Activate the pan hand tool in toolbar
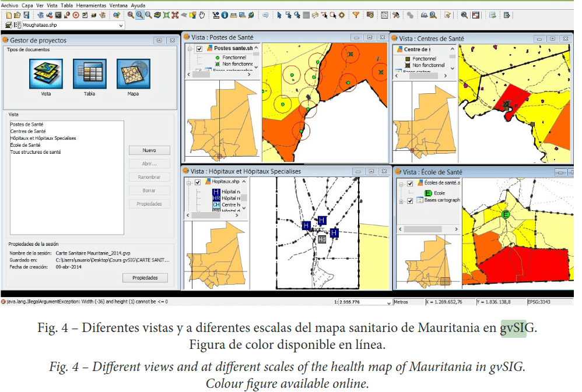This screenshot has height=392, width=582. pos(202,15)
